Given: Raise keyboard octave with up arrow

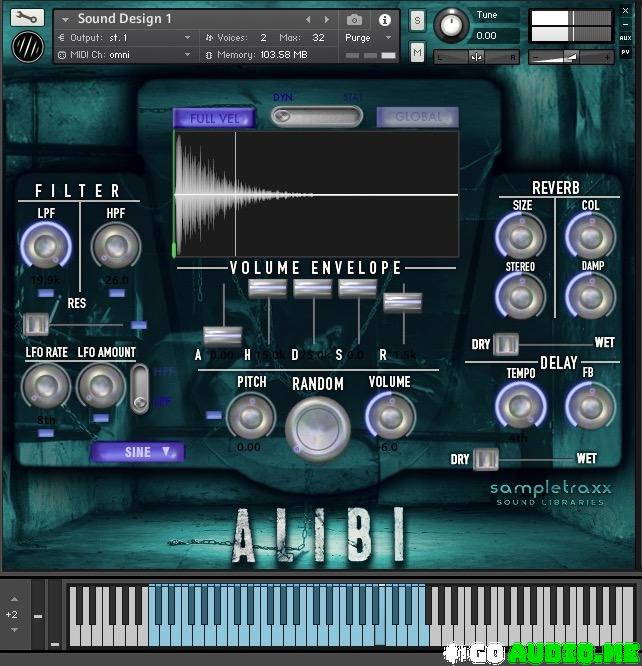Looking at the screenshot, I should pos(14,599).
